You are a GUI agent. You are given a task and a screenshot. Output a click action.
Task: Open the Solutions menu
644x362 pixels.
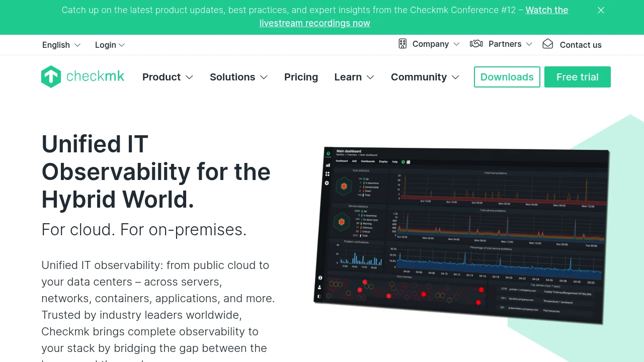click(232, 77)
